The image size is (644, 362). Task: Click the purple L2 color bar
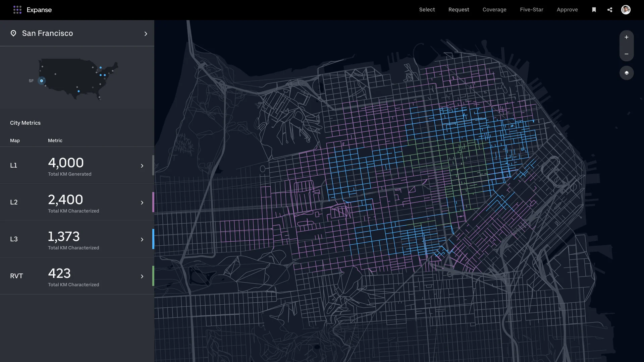click(153, 202)
